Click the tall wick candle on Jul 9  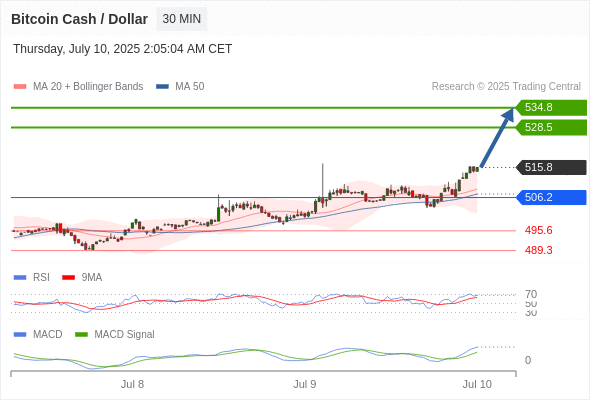tap(322, 185)
